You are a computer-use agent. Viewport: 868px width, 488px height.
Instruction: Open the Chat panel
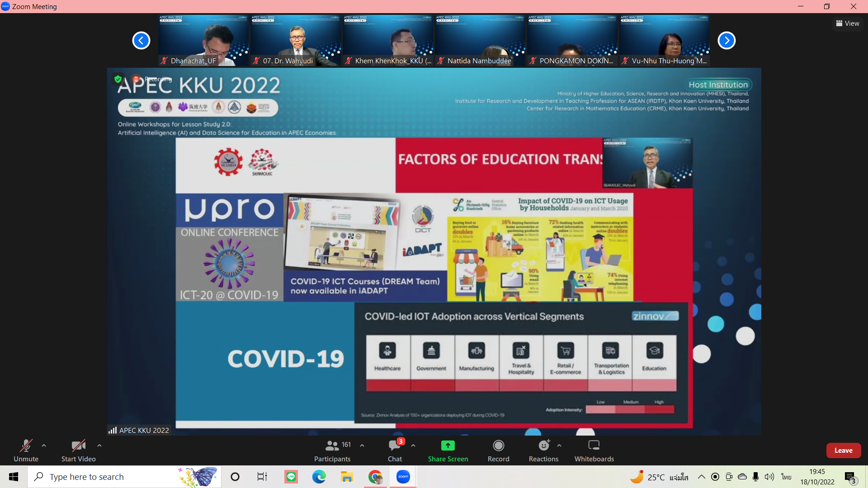point(395,450)
